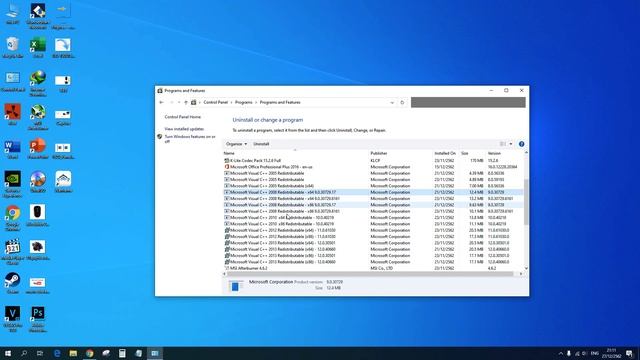640x360 pixels.
Task: Click the help question mark icon
Action: (x=521, y=144)
